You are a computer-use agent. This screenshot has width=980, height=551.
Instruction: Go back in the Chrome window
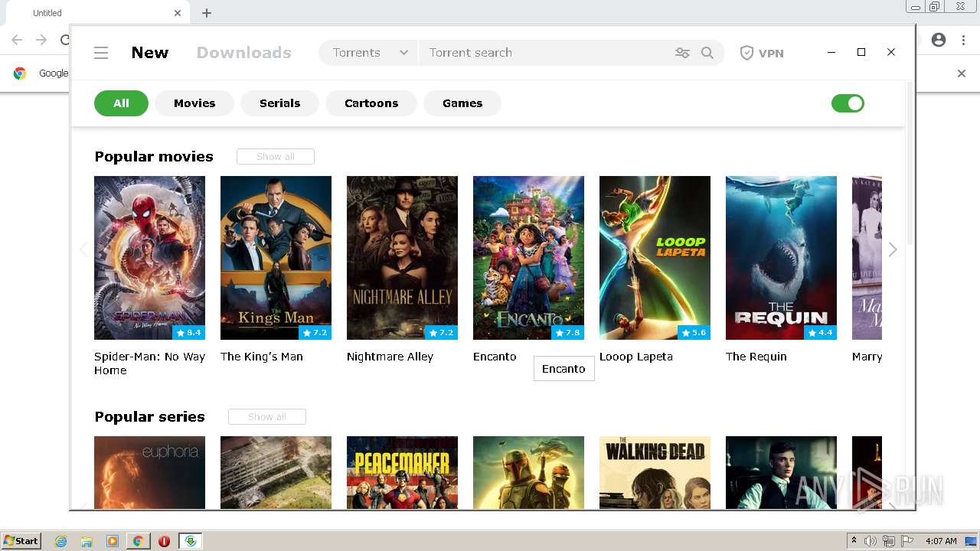click(17, 40)
